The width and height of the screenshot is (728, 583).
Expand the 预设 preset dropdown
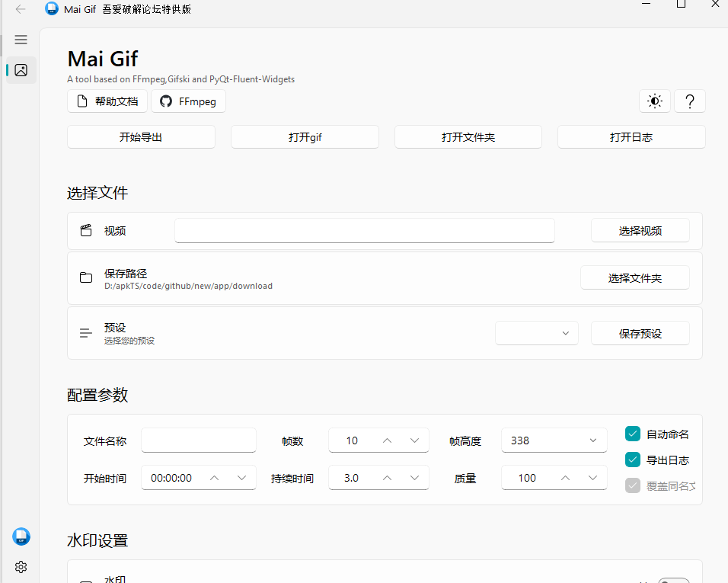(537, 333)
